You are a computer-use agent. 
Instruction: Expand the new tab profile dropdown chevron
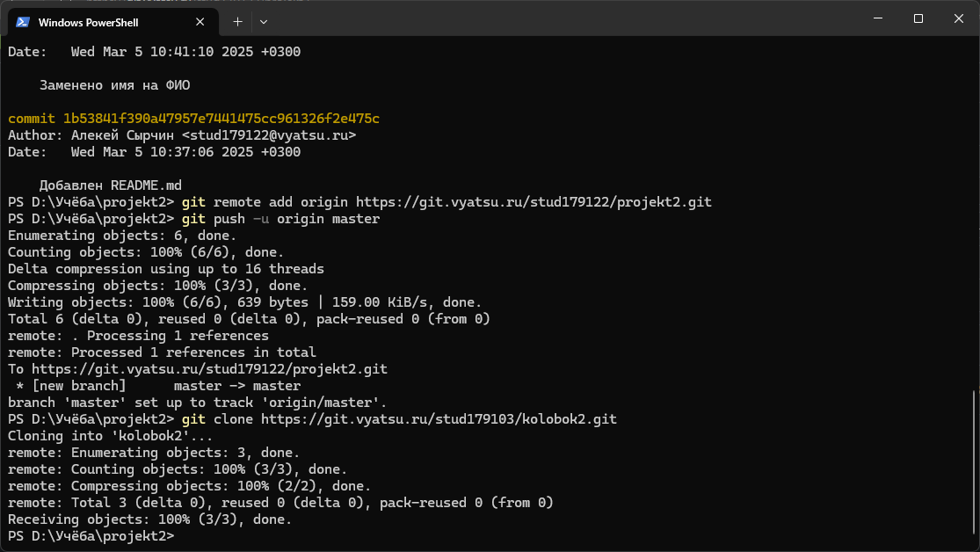point(264,21)
